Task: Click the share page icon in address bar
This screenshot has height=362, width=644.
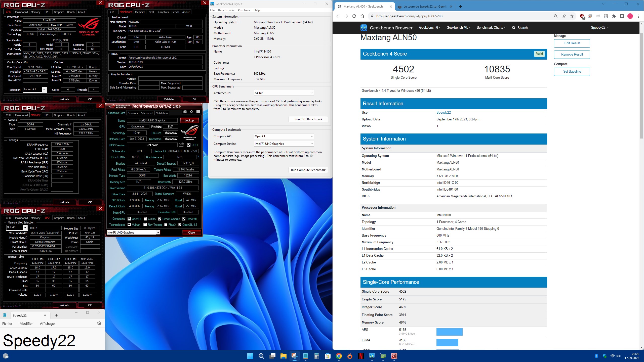Action: tap(564, 16)
